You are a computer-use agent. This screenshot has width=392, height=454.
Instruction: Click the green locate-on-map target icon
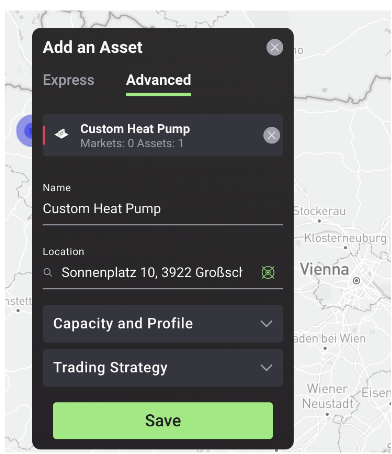click(268, 273)
